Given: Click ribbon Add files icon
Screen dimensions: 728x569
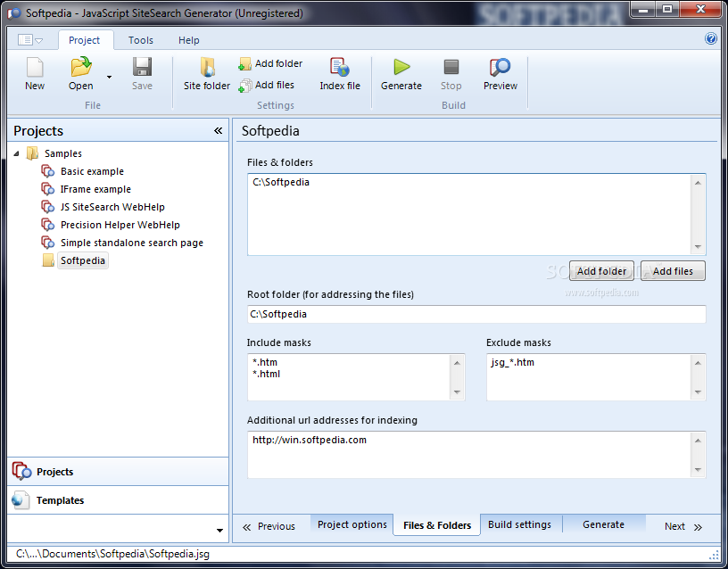Looking at the screenshot, I should click(x=244, y=86).
